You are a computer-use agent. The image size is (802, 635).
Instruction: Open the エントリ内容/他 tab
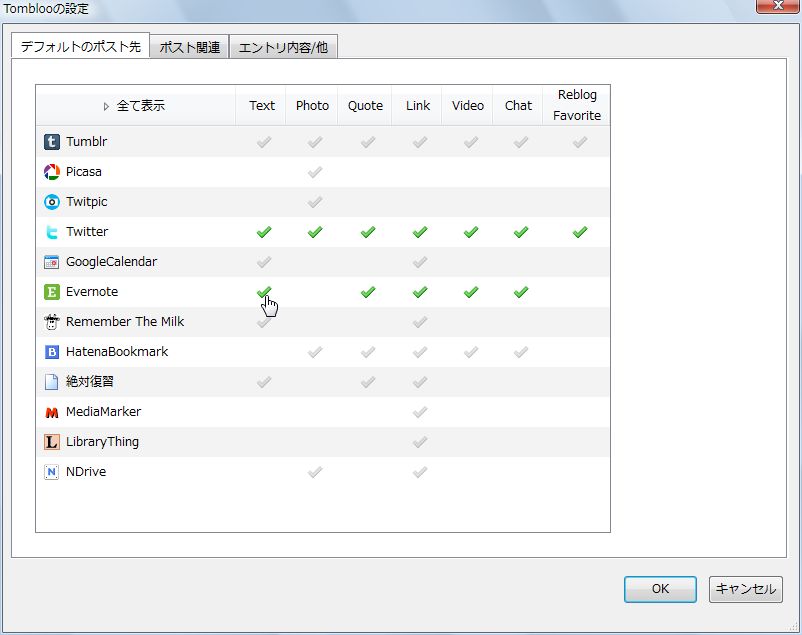coord(283,47)
